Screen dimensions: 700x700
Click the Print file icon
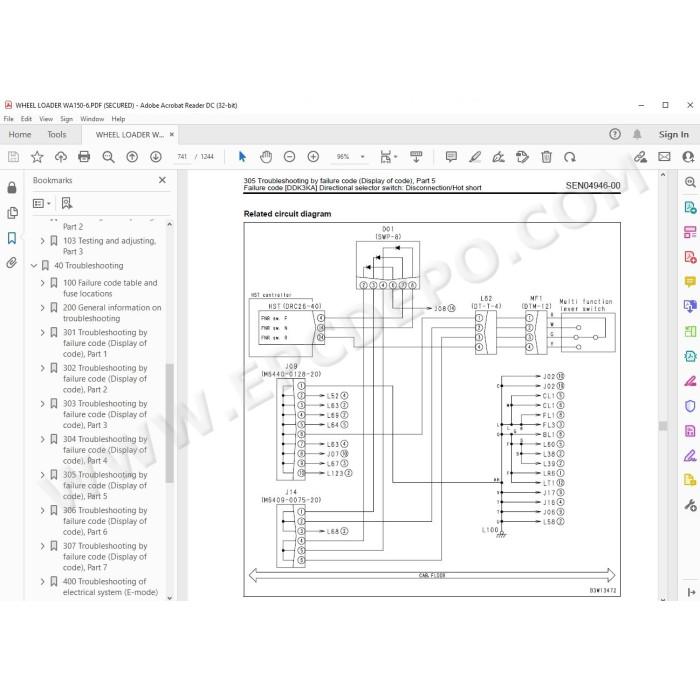pos(84,157)
